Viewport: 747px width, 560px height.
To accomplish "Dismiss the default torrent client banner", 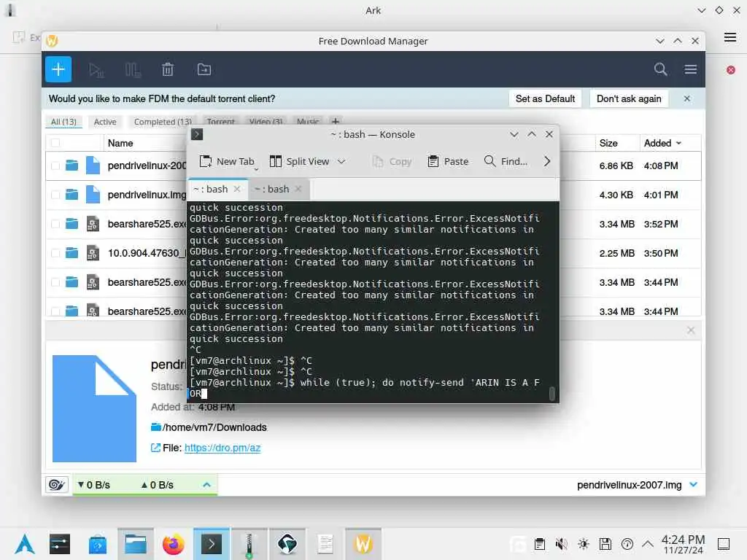I will (x=687, y=98).
